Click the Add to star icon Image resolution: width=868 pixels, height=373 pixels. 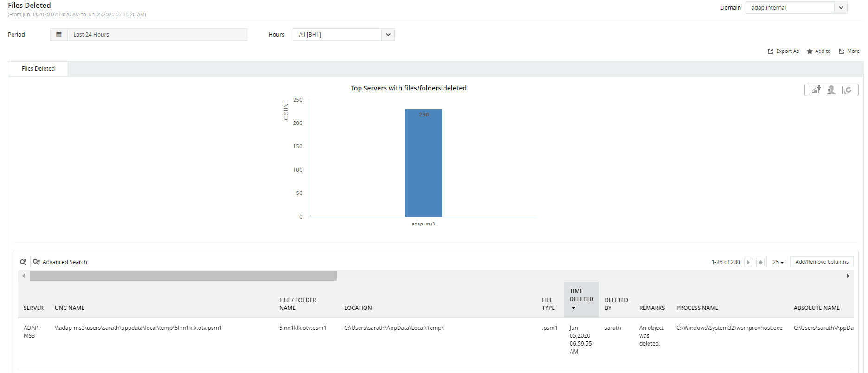(x=810, y=51)
